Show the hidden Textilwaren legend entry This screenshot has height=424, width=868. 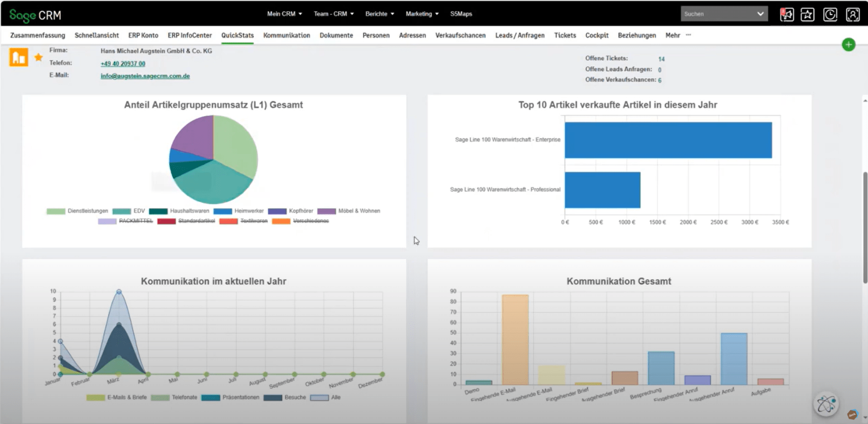[x=243, y=221]
